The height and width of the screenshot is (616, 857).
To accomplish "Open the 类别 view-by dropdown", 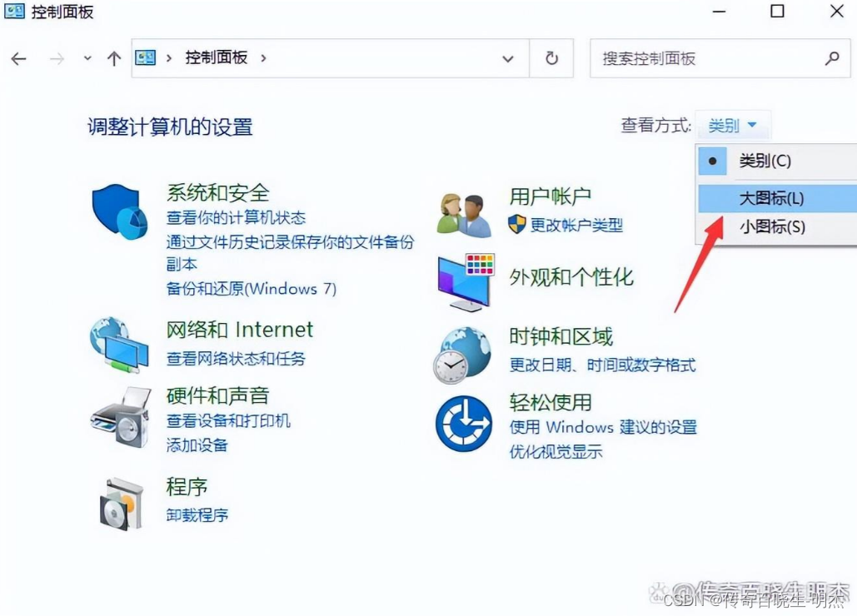I will pos(732,125).
